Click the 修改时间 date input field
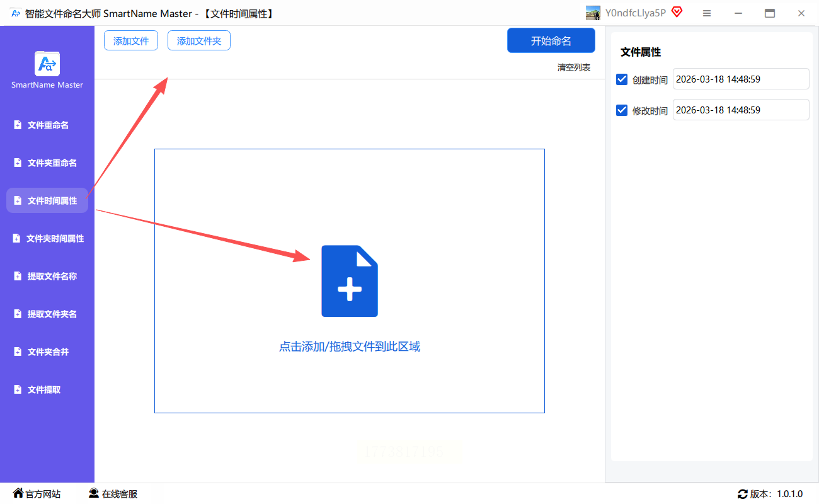819x504 pixels. tap(741, 110)
